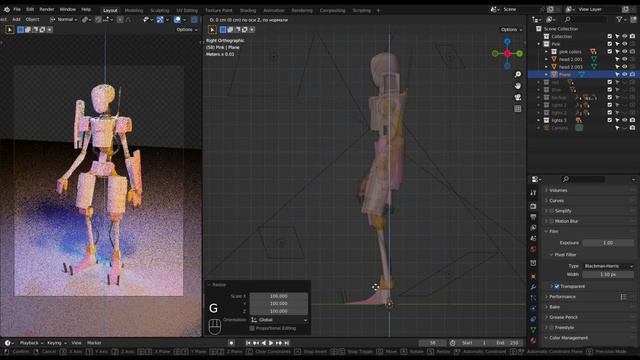Open the Output properties tab

click(x=533, y=217)
